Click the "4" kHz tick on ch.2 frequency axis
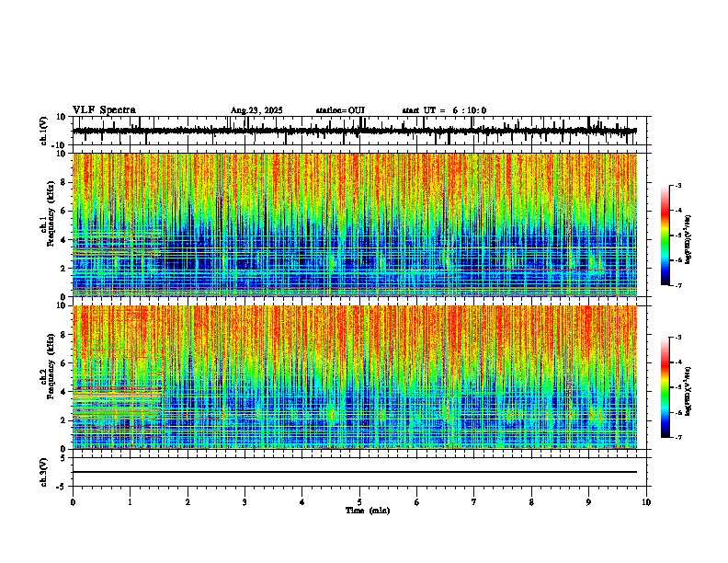 [64, 392]
